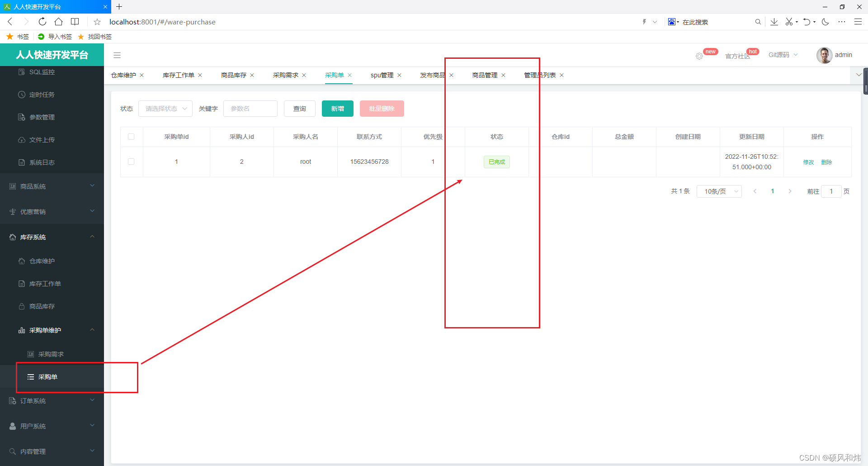Click the search magnifier in the browser bar

point(758,22)
